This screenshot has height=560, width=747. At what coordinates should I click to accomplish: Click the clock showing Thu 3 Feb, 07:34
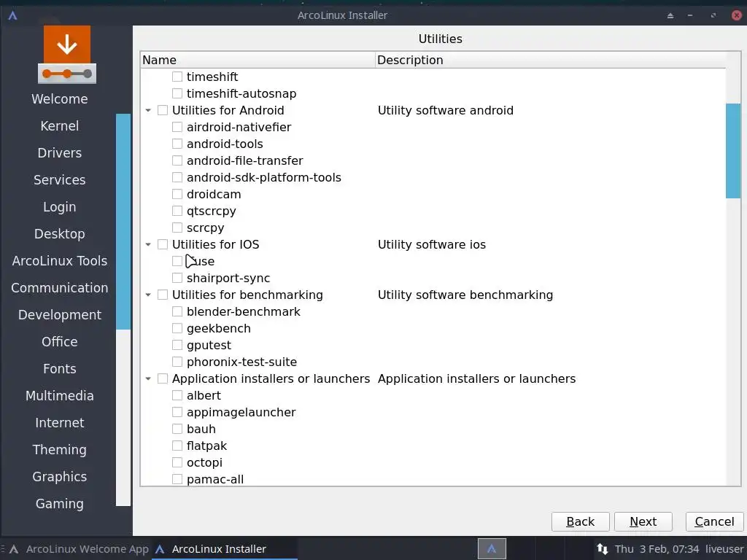(x=657, y=549)
